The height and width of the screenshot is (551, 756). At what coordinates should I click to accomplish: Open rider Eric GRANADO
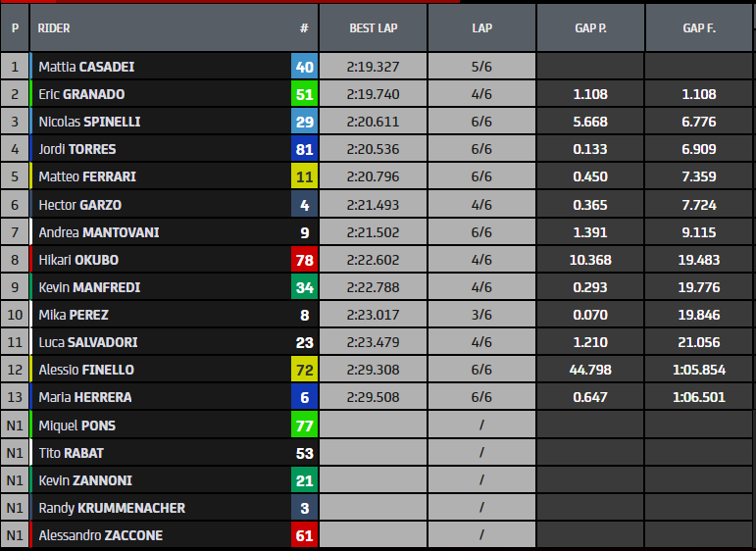pos(81,94)
